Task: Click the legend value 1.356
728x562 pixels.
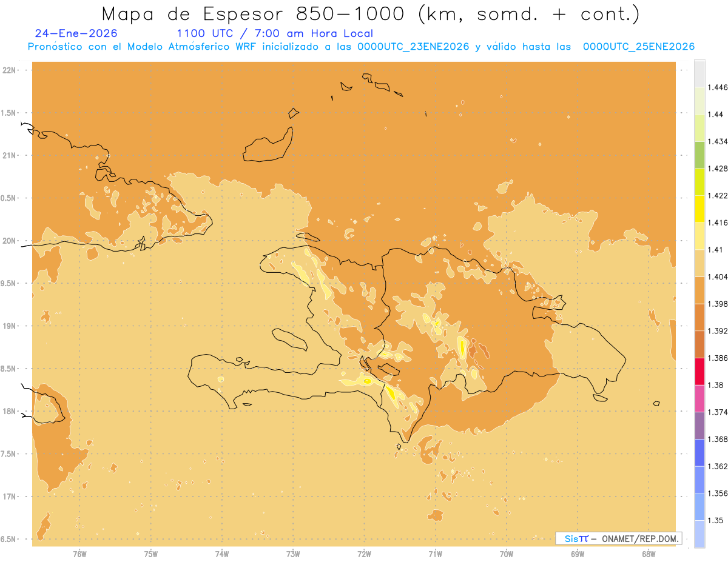Action: pyautogui.click(x=717, y=493)
